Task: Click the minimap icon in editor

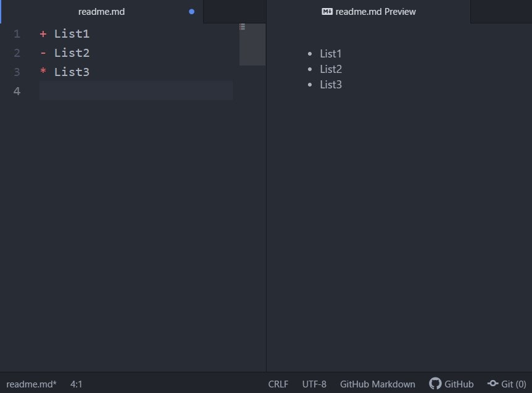Action: [243, 27]
